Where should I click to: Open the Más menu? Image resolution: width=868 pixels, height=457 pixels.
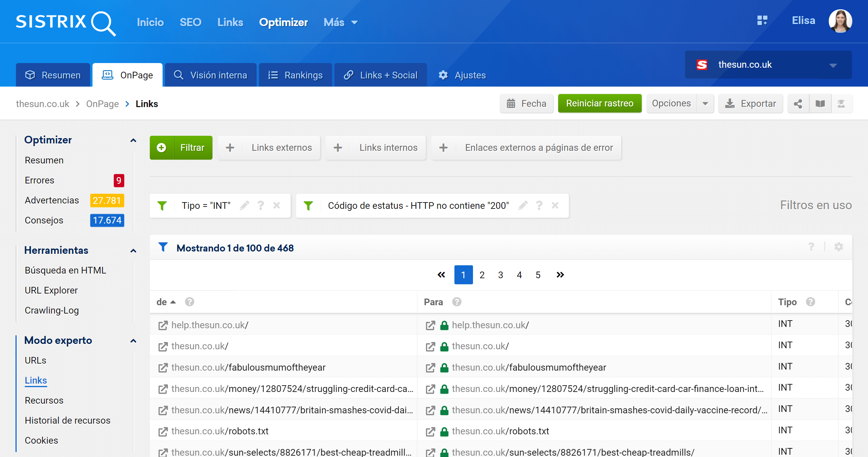pos(340,22)
